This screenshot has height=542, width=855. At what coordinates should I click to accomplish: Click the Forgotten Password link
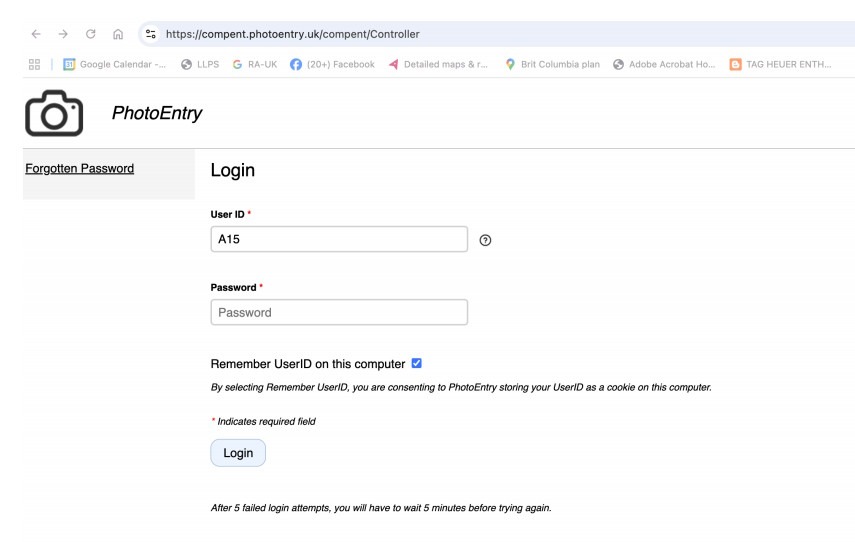[80, 168]
